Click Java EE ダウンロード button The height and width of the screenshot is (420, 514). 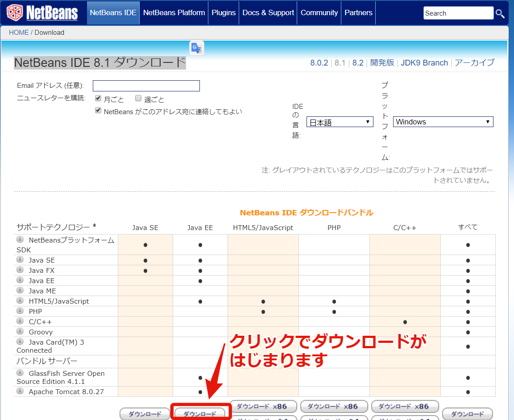click(x=200, y=414)
